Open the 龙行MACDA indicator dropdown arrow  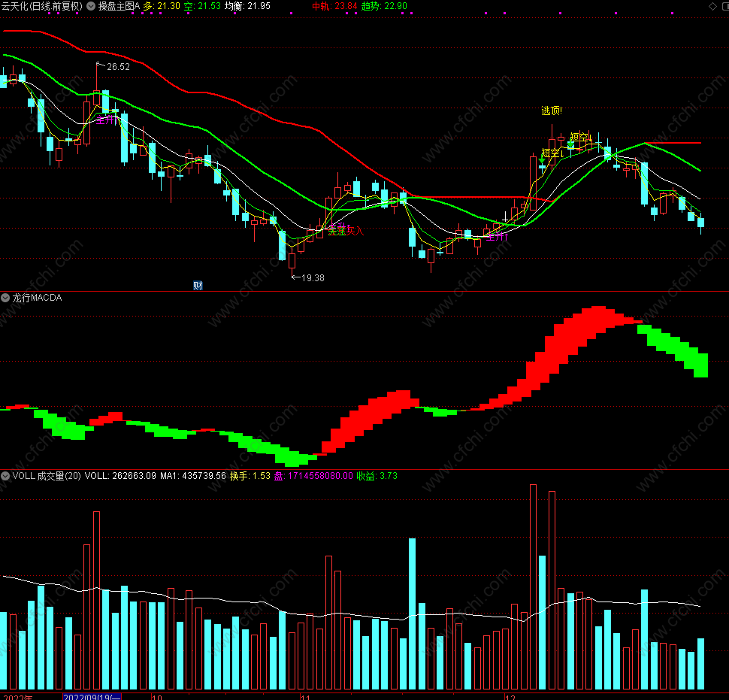pos(5,298)
